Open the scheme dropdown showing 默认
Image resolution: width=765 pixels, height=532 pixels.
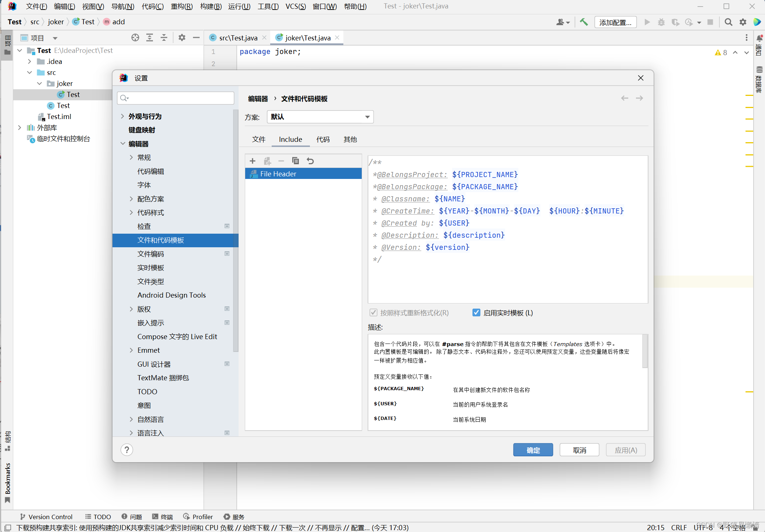pyautogui.click(x=320, y=117)
